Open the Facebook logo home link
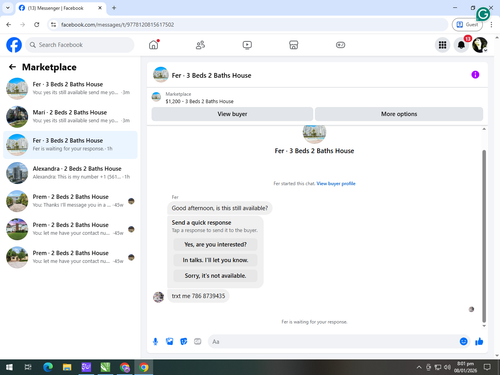The height and width of the screenshot is (375, 500). click(14, 45)
